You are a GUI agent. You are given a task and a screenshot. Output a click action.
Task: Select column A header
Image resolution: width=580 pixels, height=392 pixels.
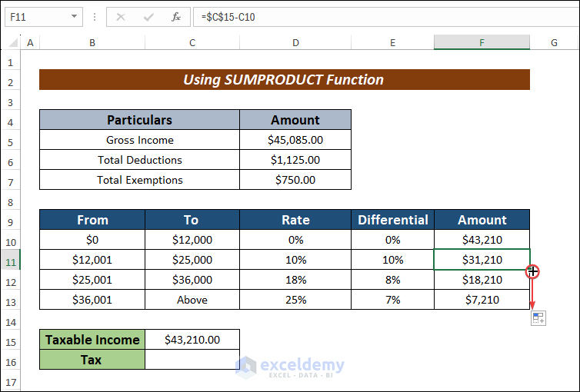[30, 42]
